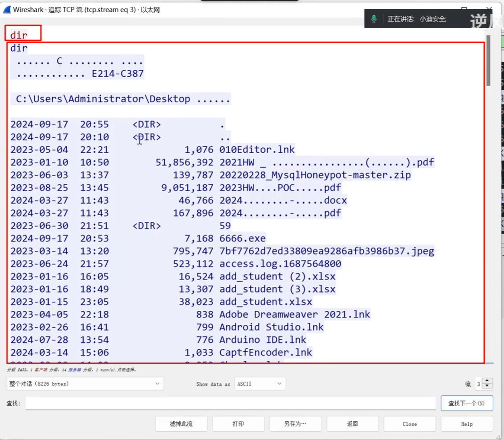Click the 167,896 byte pdf file row
This screenshot has width=504, height=440.
[176, 213]
